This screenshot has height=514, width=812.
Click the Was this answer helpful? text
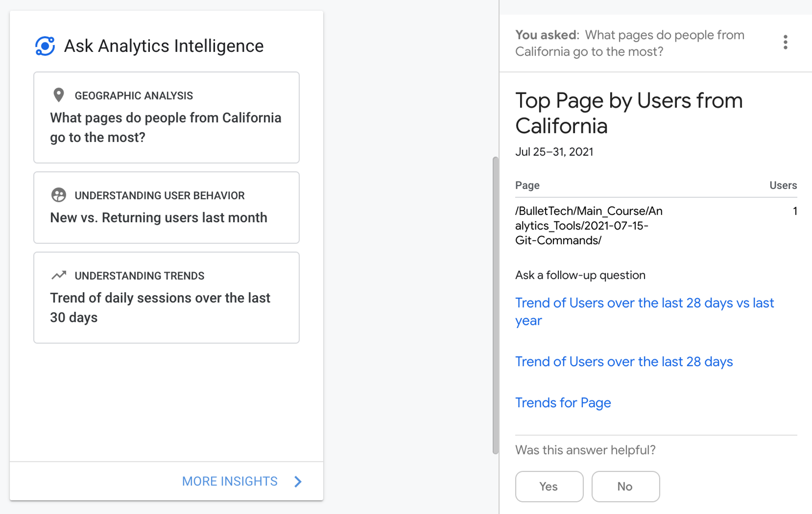coord(585,450)
